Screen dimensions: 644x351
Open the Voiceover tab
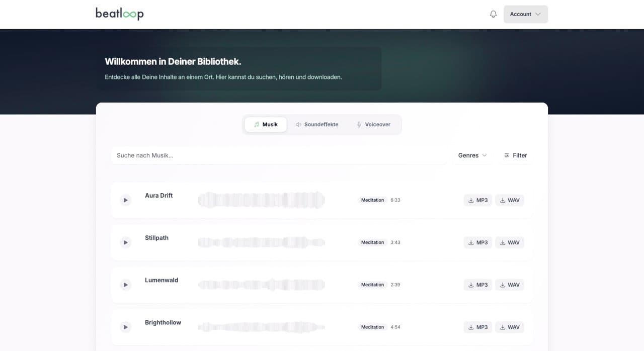(x=373, y=125)
